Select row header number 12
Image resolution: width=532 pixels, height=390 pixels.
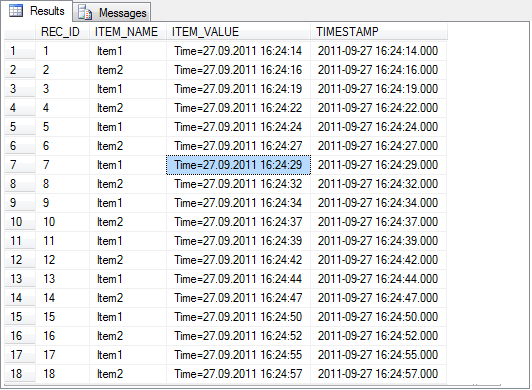click(20, 260)
